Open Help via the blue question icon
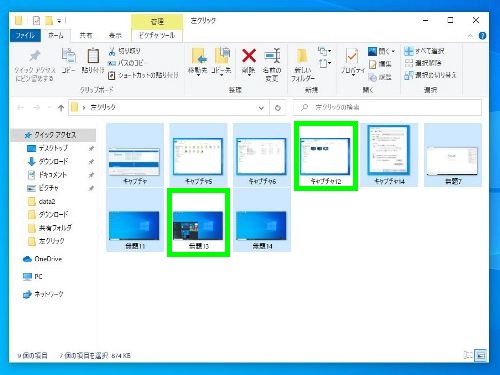This screenshot has width=500, height=375. [x=482, y=36]
